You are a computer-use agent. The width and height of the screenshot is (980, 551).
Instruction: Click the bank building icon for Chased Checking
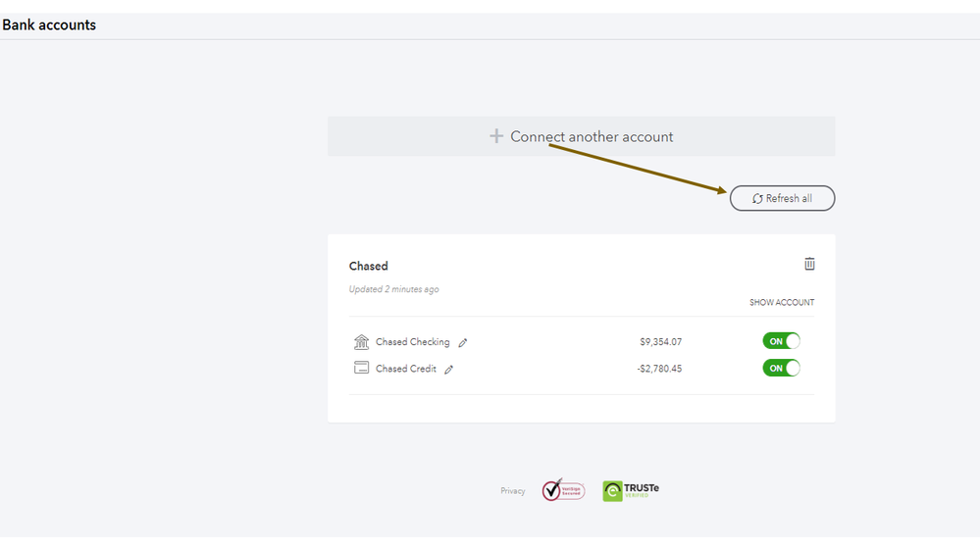pyautogui.click(x=361, y=342)
